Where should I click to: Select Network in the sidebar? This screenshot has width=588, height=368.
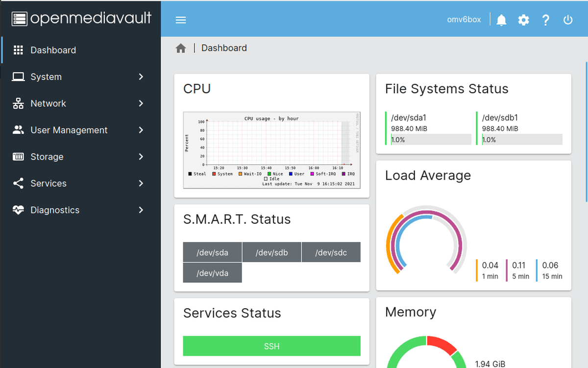[x=80, y=104]
